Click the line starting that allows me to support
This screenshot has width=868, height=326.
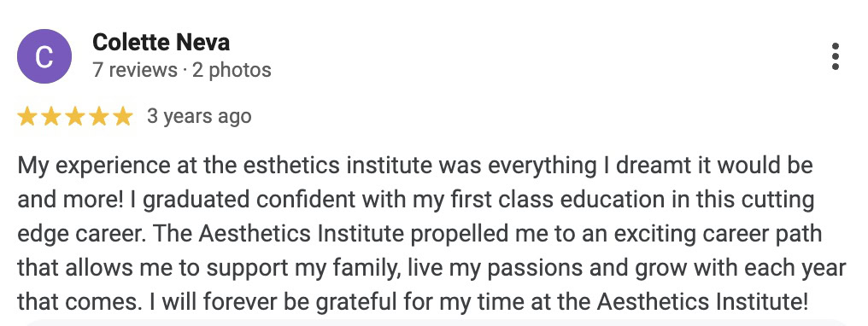431,268
